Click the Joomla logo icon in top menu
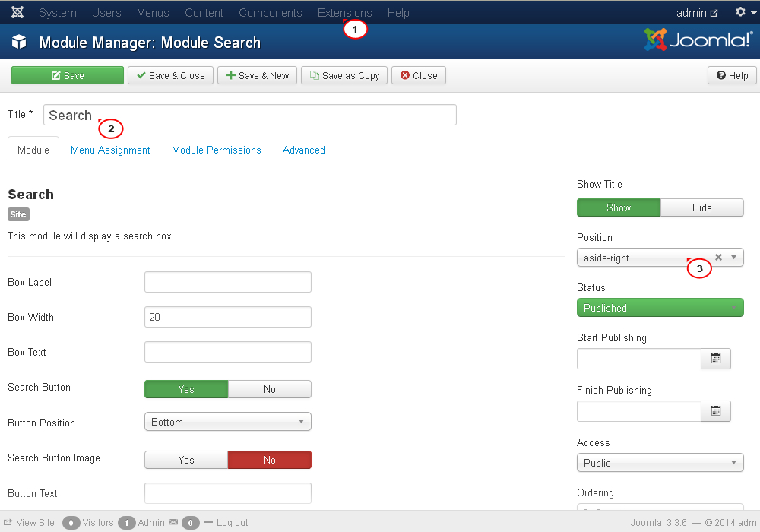This screenshot has width=760, height=532. click(17, 13)
